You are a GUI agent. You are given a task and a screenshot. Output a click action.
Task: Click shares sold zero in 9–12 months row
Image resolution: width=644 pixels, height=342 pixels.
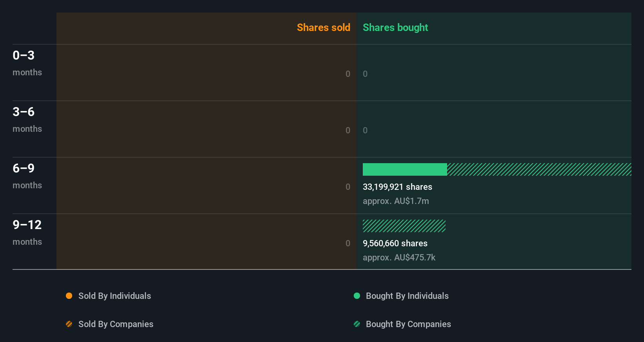click(348, 243)
